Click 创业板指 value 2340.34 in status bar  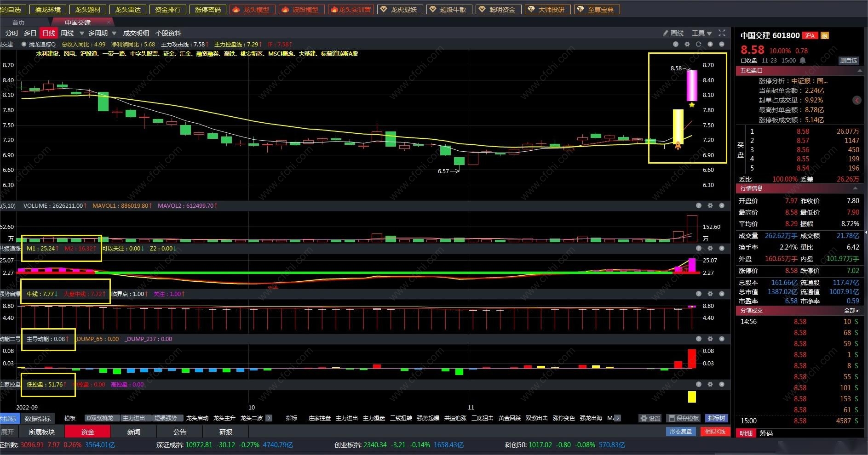375,445
